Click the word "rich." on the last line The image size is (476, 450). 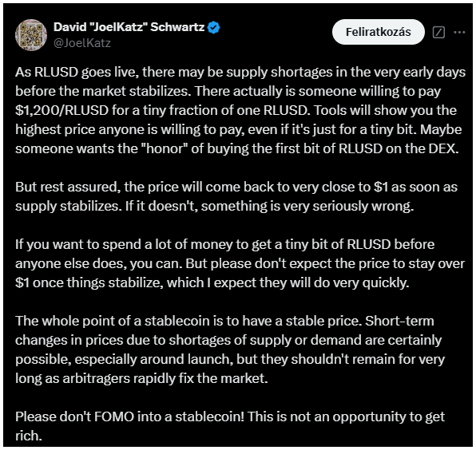(x=29, y=436)
